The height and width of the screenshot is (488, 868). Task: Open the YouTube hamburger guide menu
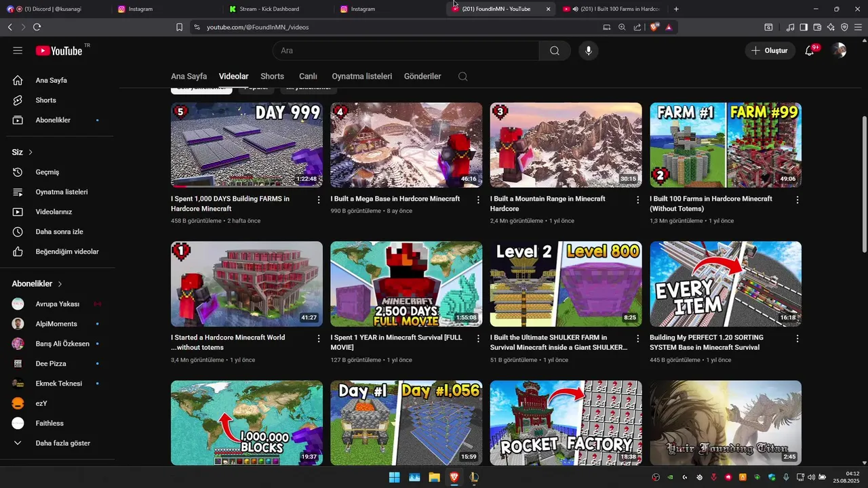18,51
